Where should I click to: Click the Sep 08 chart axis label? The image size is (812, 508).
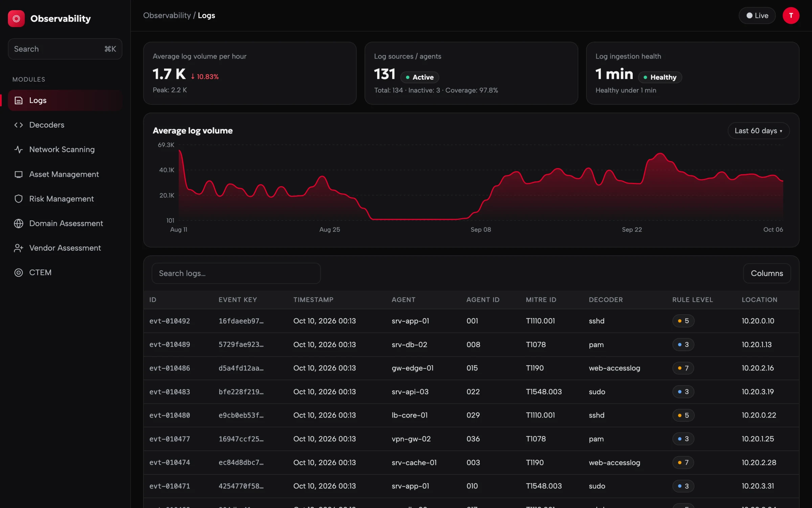(x=480, y=230)
